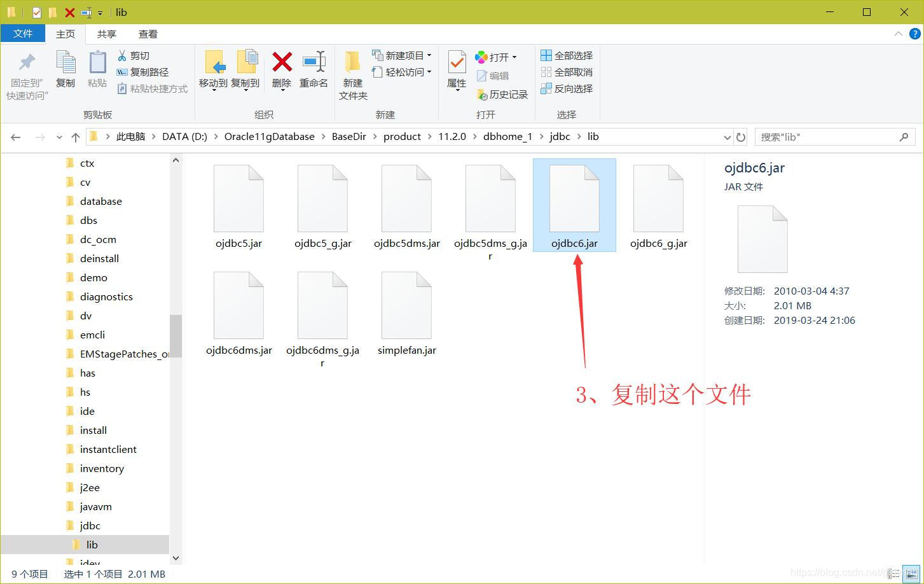Select the ojdbc6dms.jar file
Viewport: 924px width, 584px height.
pos(238,314)
